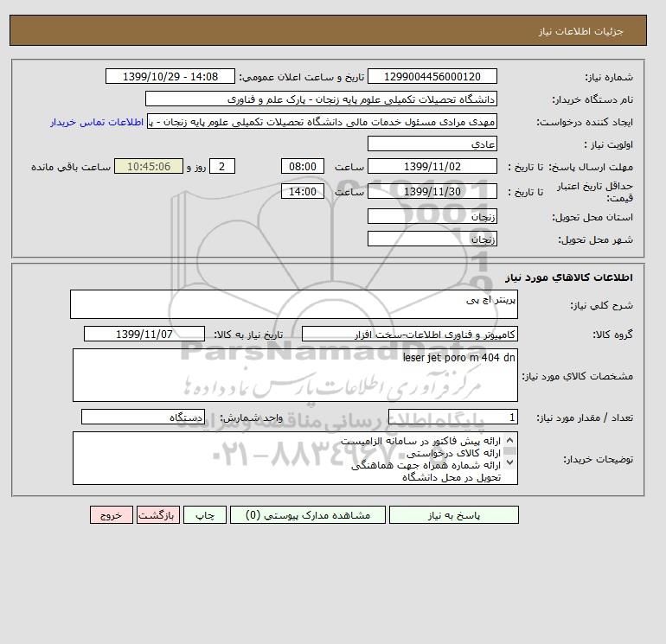Image resolution: width=666 pixels, height=644 pixels.
Task: Click the delivery city field زنجان
Action: [432, 239]
